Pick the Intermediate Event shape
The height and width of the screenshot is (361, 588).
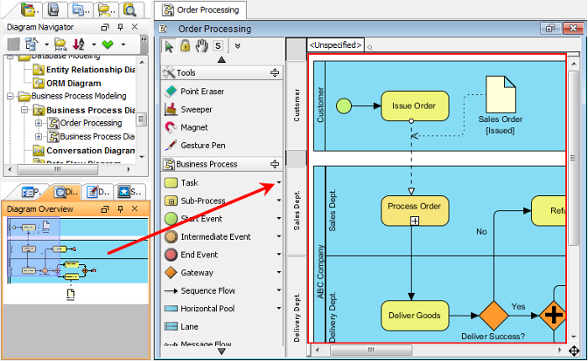[x=207, y=237]
